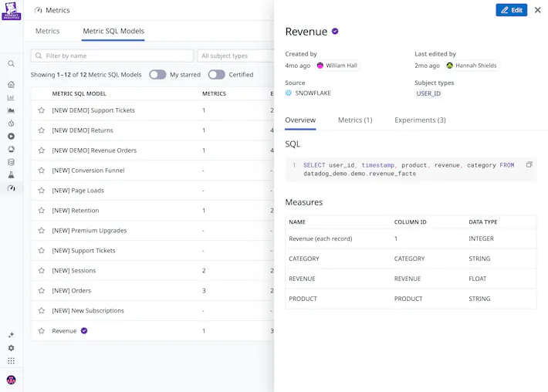Open the database icon in sidebar

11,162
